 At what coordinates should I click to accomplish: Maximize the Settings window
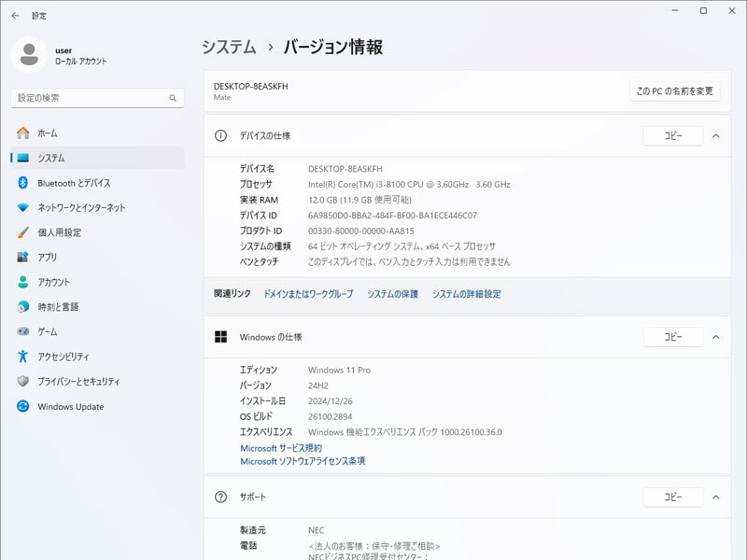click(703, 10)
